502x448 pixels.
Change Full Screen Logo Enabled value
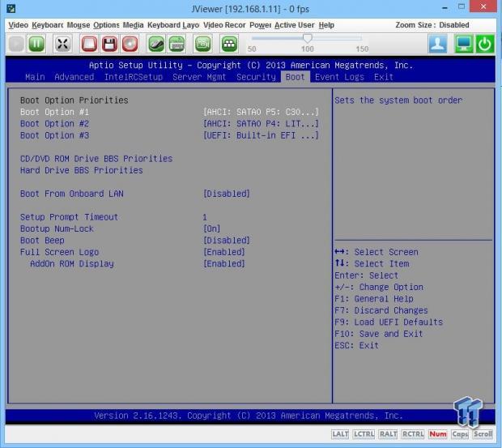(x=224, y=252)
